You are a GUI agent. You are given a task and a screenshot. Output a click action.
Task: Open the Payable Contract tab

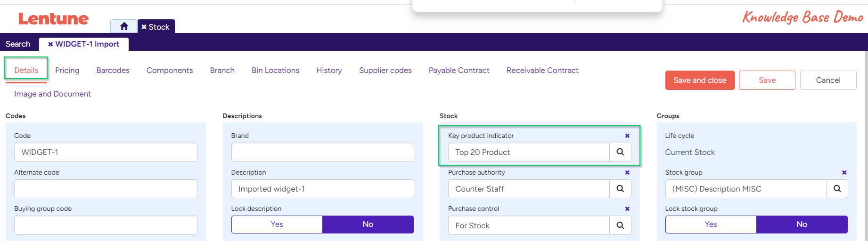(x=459, y=70)
